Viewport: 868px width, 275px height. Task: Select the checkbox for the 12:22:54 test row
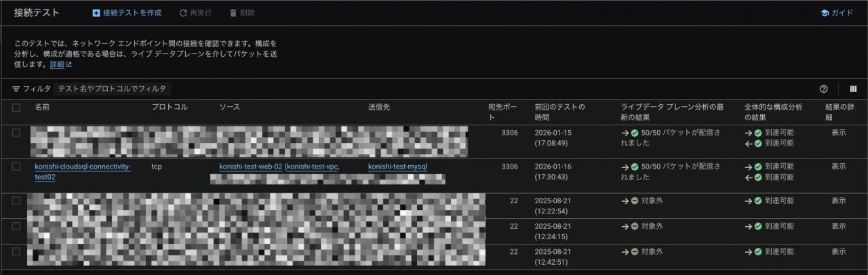click(x=16, y=200)
